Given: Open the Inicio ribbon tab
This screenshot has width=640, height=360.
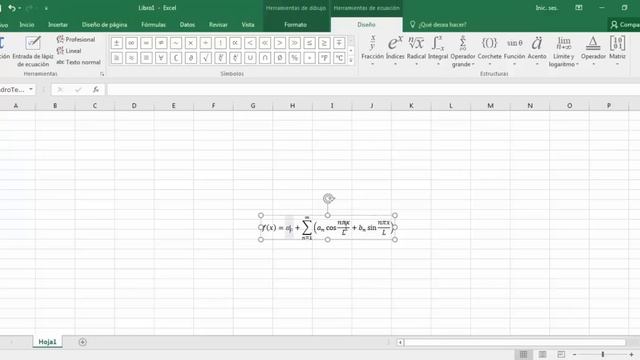Looking at the screenshot, I should click(x=27, y=24).
